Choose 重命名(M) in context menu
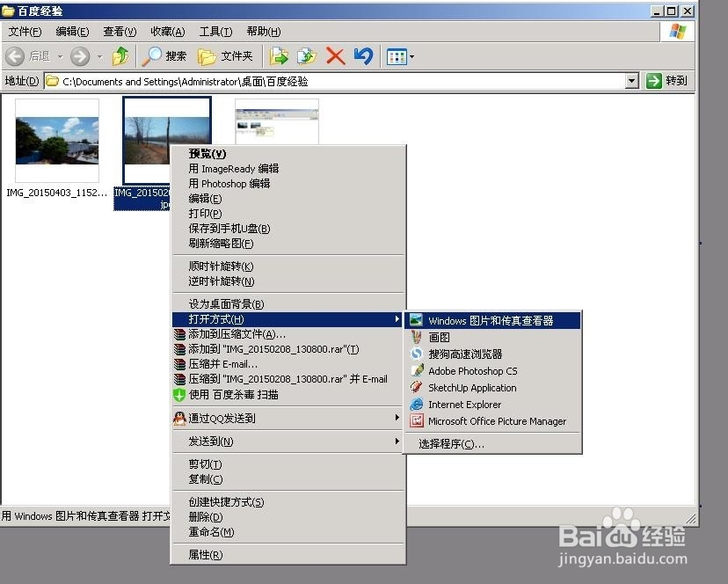Viewport: 728px width, 584px height. click(x=288, y=532)
